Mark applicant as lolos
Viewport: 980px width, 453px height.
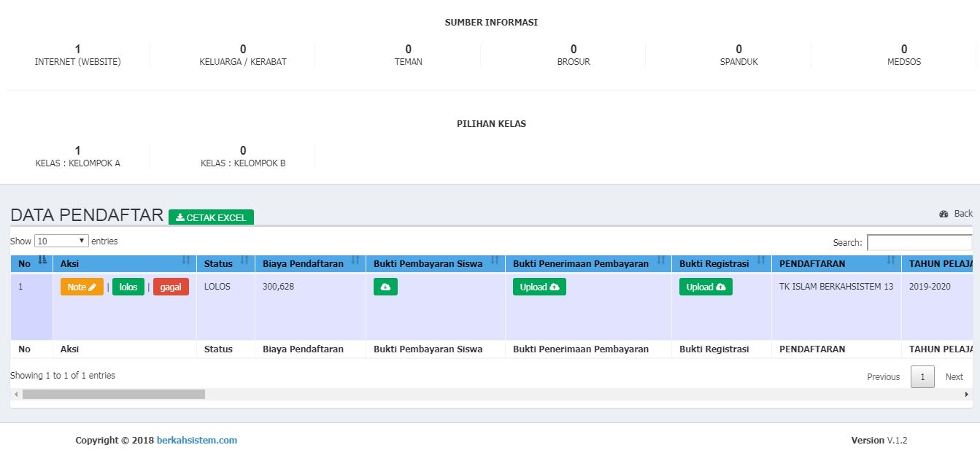click(128, 287)
